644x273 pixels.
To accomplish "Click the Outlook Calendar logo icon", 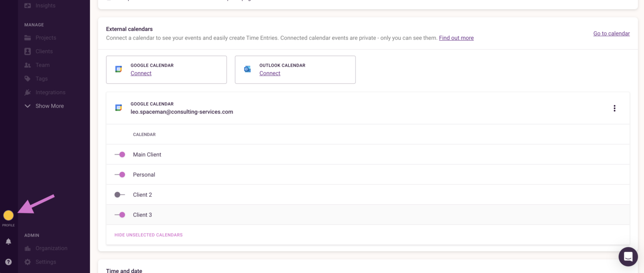I will (x=247, y=69).
